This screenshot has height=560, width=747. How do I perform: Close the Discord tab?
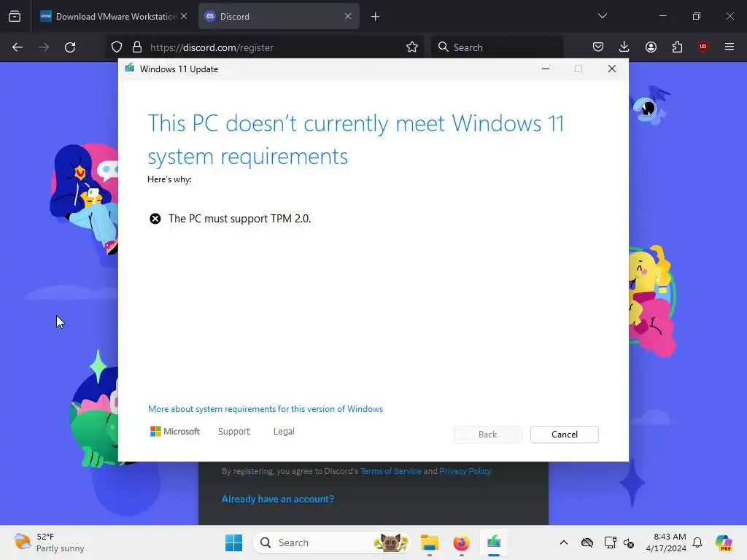click(x=348, y=16)
